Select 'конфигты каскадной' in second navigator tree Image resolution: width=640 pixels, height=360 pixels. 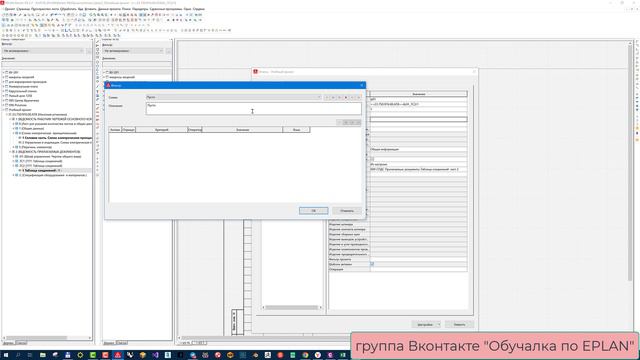point(123,77)
